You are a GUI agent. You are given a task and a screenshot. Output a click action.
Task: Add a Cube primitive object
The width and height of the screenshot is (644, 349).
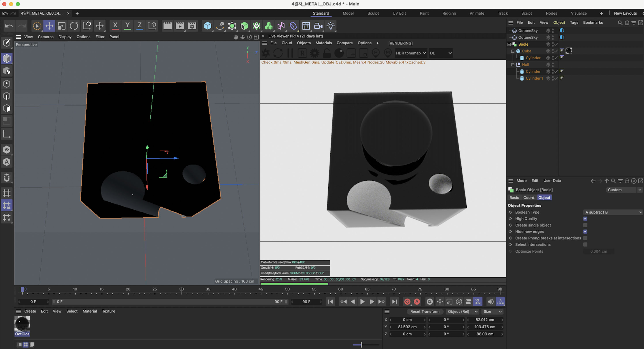(208, 26)
